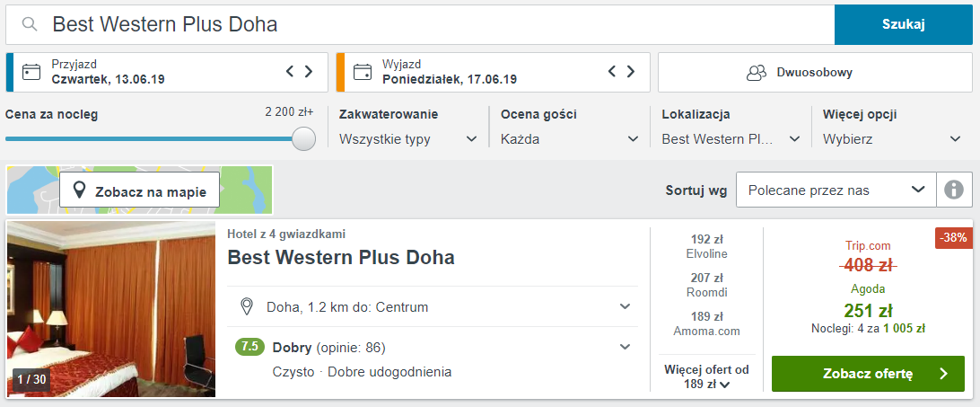Open the hotel room photo thumbnail

pos(110,309)
